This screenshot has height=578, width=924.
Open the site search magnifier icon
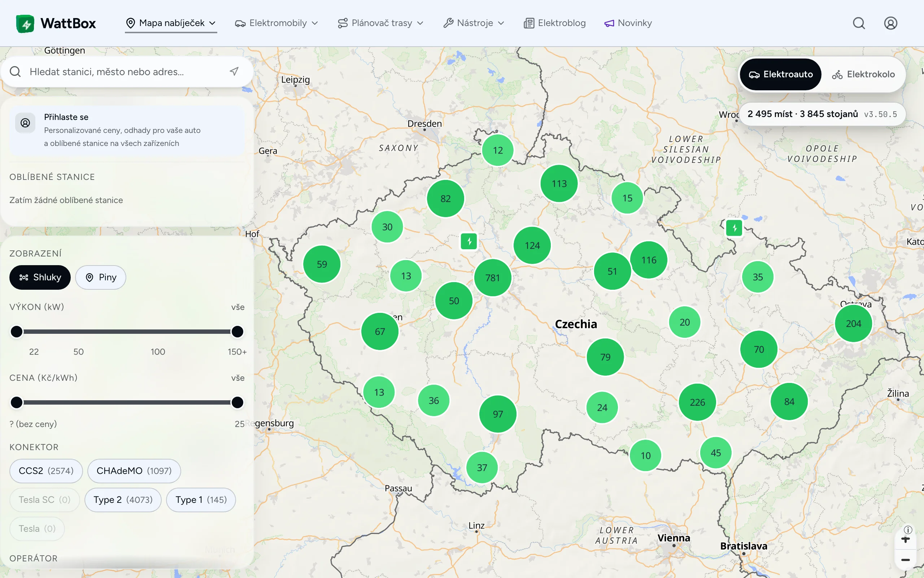[x=859, y=23]
